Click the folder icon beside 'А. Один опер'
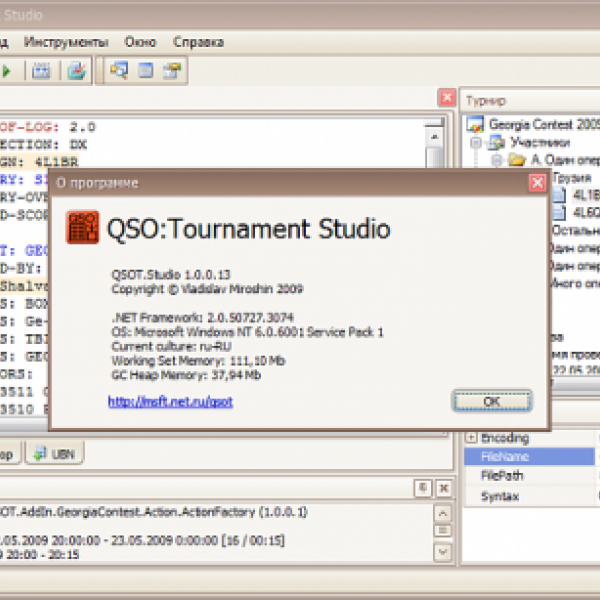The height and width of the screenshot is (600, 600). click(517, 160)
